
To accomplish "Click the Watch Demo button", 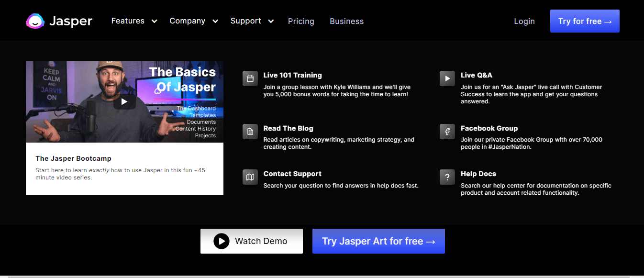I will pos(251,241).
